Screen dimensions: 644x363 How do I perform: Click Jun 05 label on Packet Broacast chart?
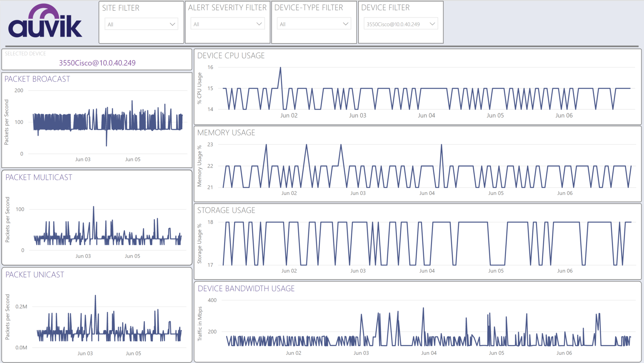133,159
